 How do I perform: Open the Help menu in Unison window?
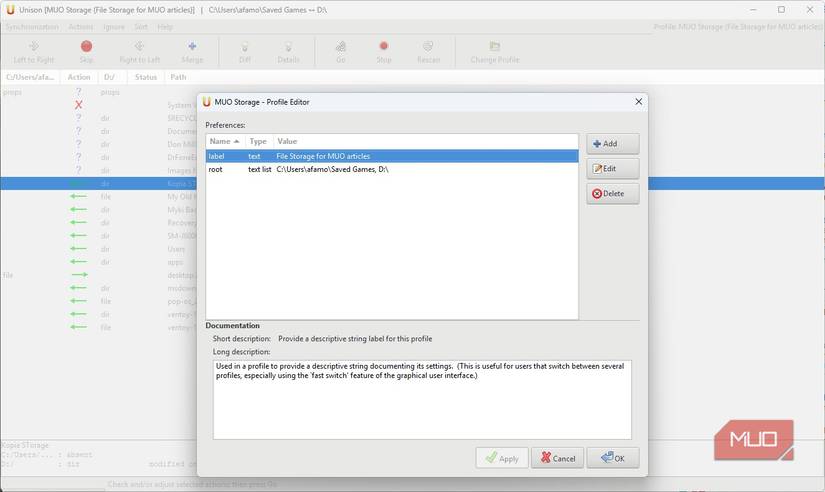pos(165,27)
